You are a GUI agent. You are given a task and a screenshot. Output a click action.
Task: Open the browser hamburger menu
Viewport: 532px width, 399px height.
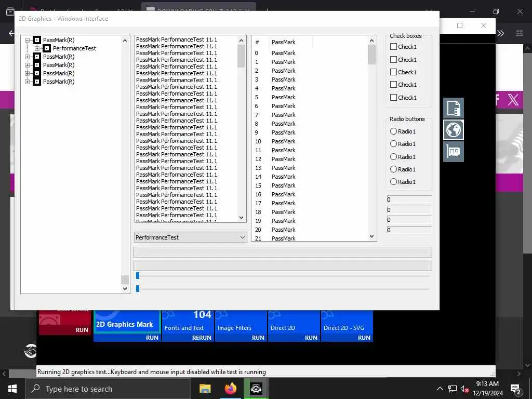520,33
